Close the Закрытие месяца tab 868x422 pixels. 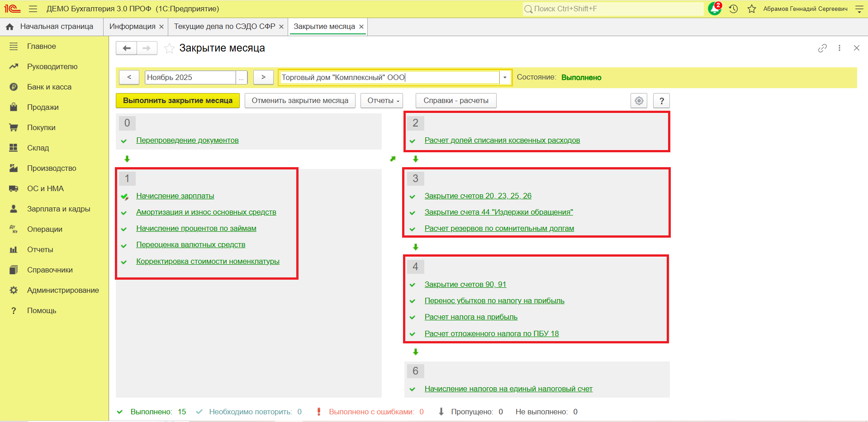[361, 27]
